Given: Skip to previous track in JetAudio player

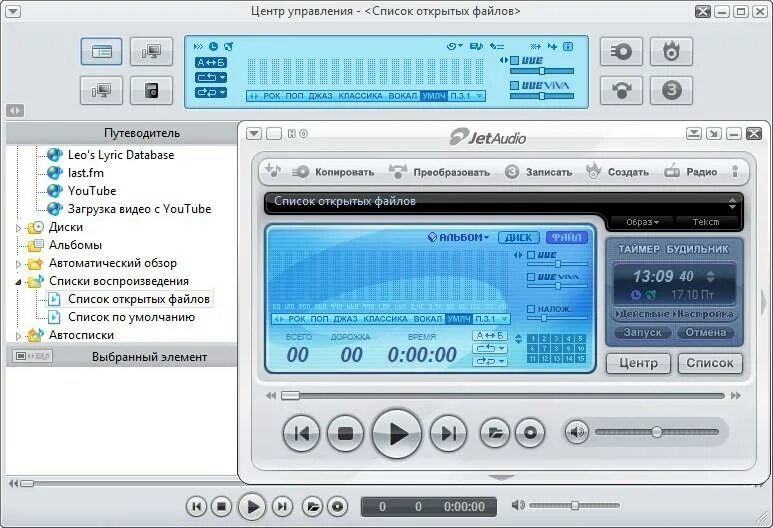Looking at the screenshot, I should tap(301, 433).
